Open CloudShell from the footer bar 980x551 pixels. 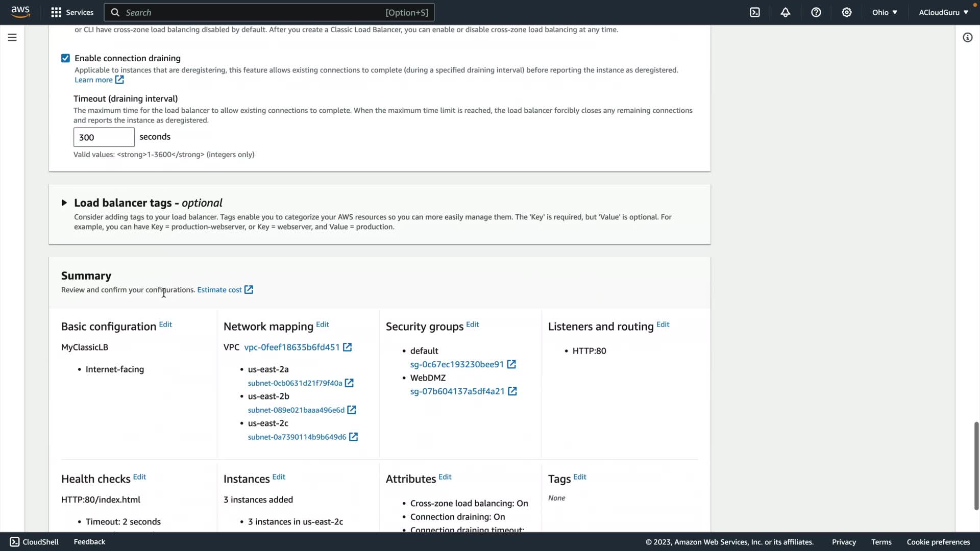point(35,542)
